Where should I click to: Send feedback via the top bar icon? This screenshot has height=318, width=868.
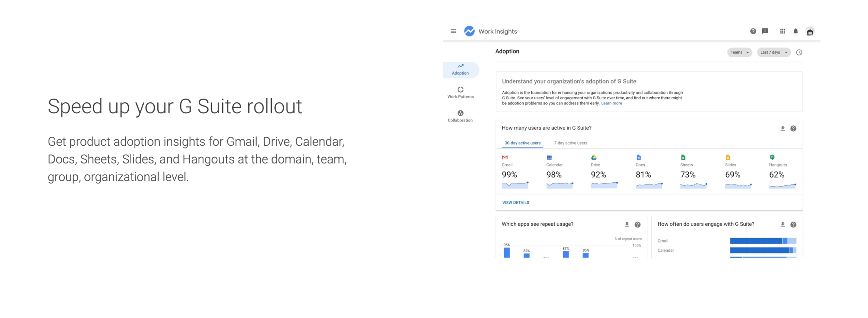click(765, 31)
